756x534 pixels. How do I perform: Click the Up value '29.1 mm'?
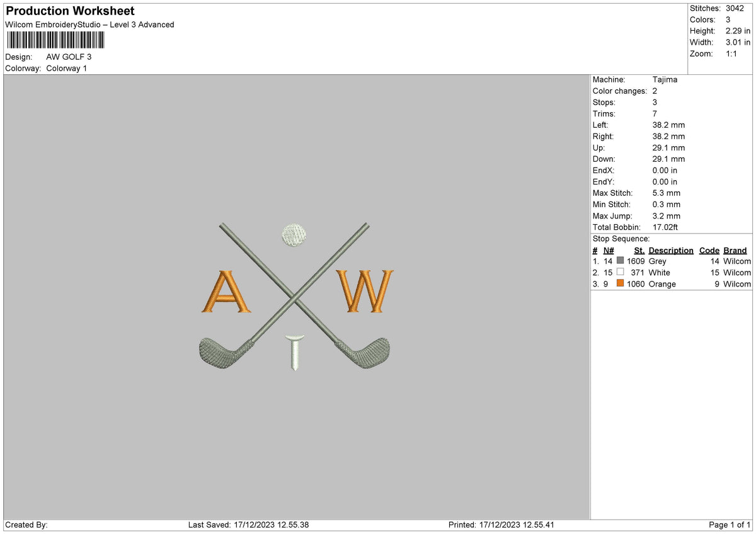tap(668, 147)
